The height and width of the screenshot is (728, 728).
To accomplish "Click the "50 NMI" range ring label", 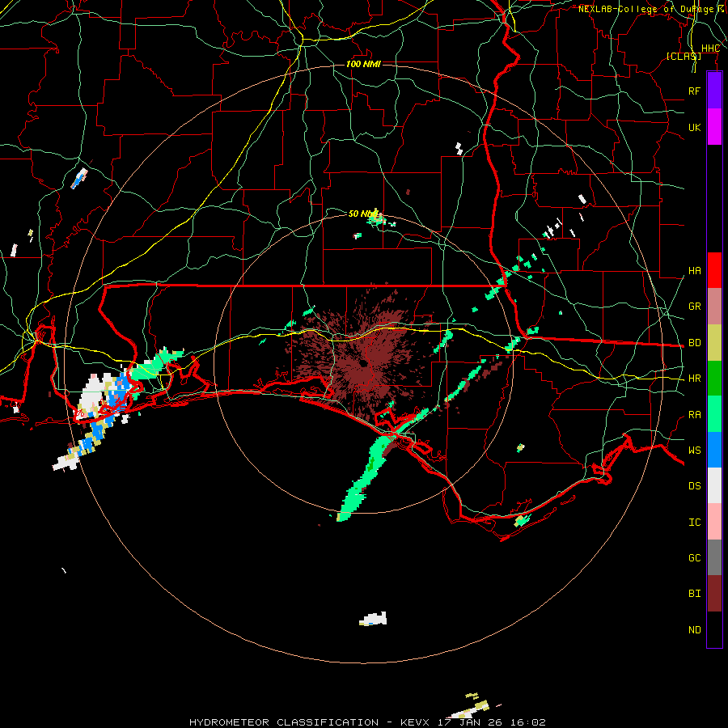I will (363, 214).
